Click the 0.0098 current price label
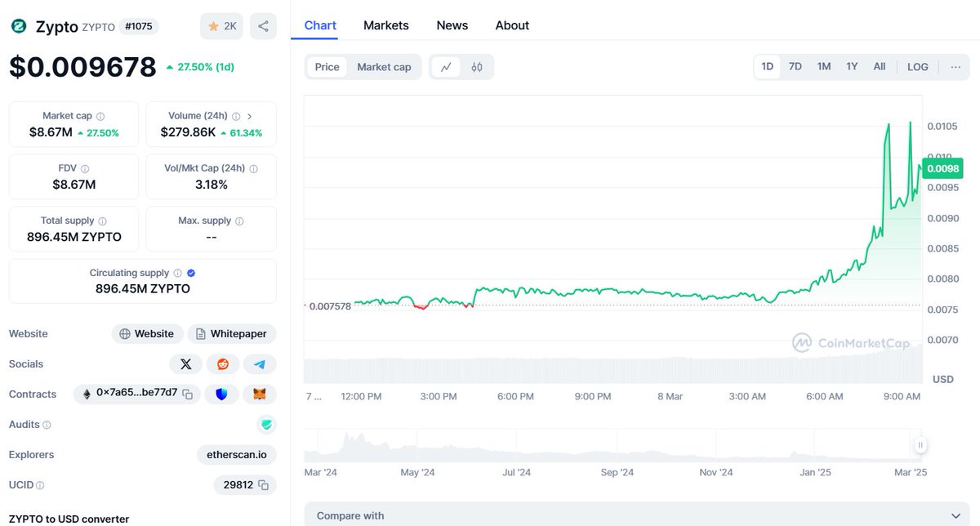This screenshot has width=980, height=526. point(942,168)
